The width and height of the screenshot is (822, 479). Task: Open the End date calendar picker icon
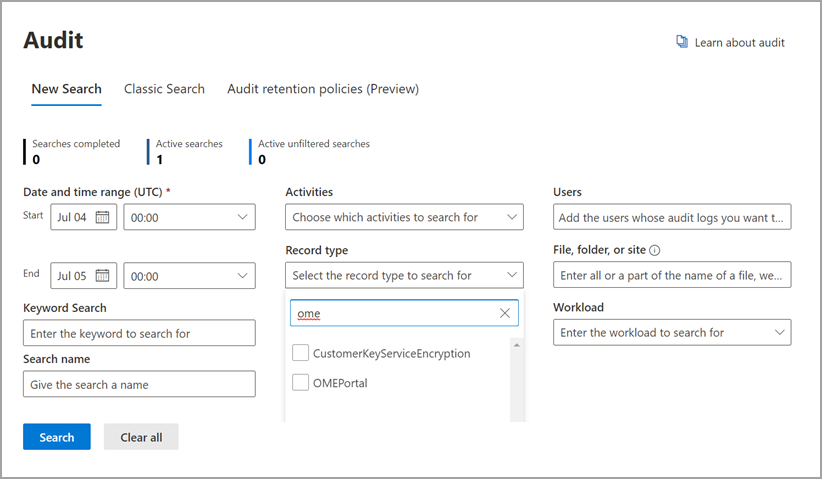[102, 276]
